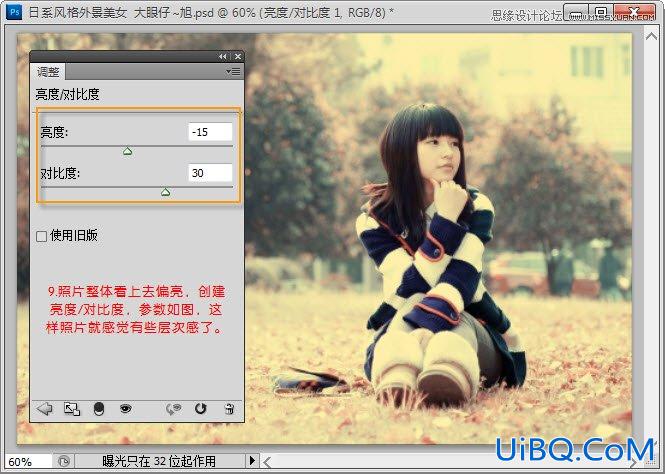Click the Photoshop Ps icon in title bar
Screen dimensions: 665x474
[x=14, y=11]
